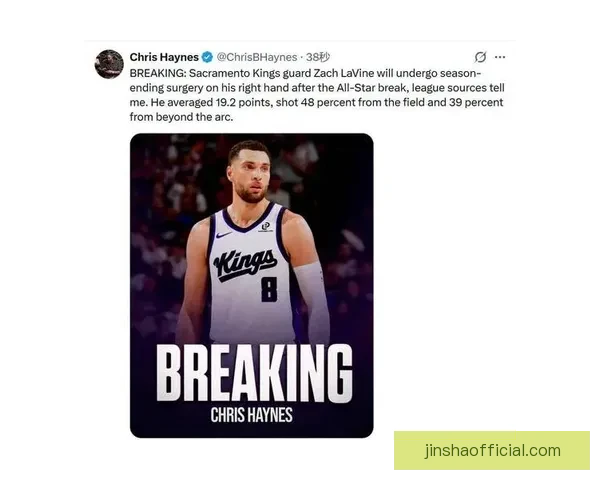This screenshot has width=600, height=480.
Task: Click the tweet's last line 'from beyond the arc'
Action: pyautogui.click(x=181, y=117)
